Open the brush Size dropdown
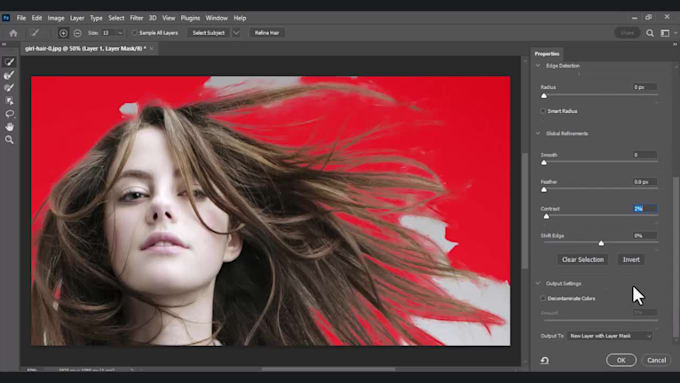Screen dimensions: 680x383 [x=120, y=33]
